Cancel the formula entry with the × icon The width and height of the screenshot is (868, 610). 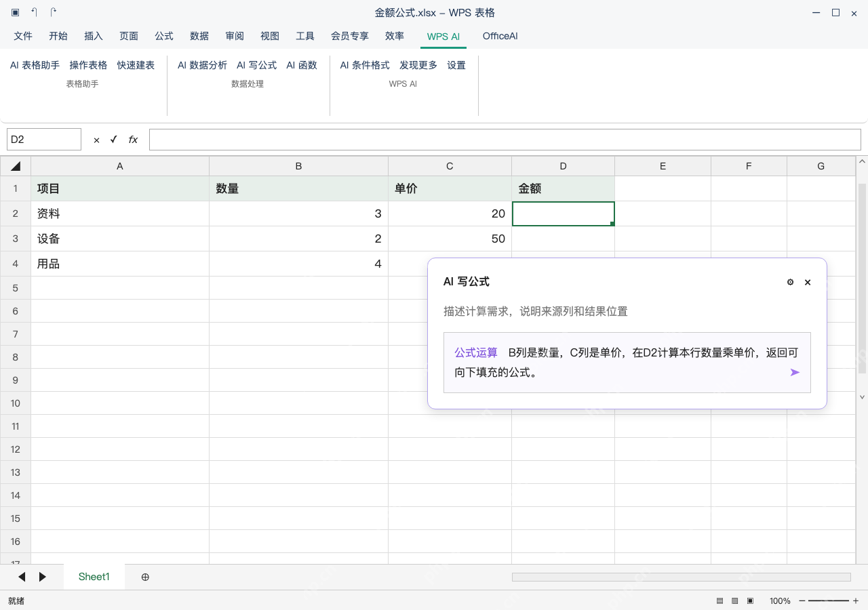(96, 140)
